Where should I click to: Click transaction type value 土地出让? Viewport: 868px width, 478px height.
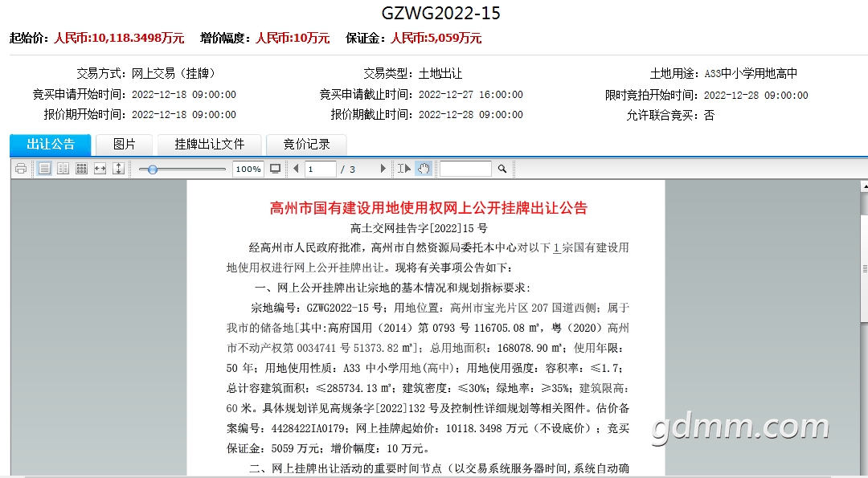coord(440,74)
